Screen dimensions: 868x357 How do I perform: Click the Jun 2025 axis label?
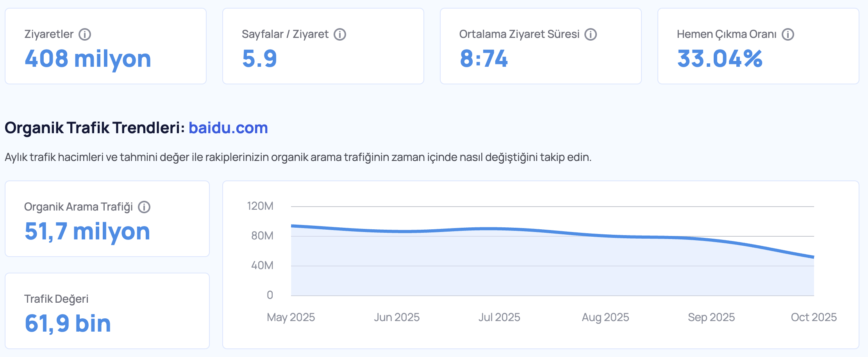click(x=397, y=317)
